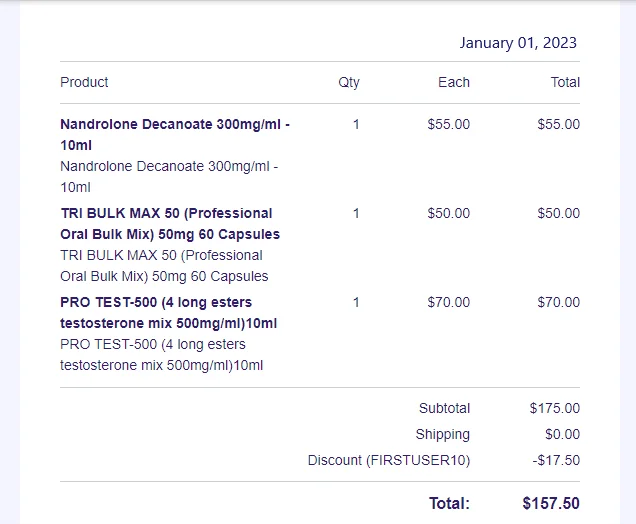The height and width of the screenshot is (524, 636).
Task: Click the Nandrolone Decanoate 300mg/ml bold product title
Action: (175, 135)
